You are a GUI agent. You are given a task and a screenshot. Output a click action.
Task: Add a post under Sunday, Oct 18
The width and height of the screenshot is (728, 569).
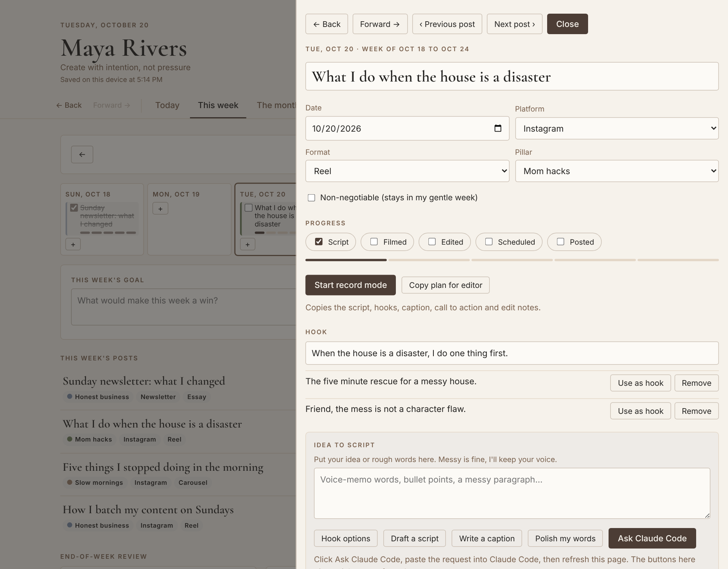(x=73, y=244)
